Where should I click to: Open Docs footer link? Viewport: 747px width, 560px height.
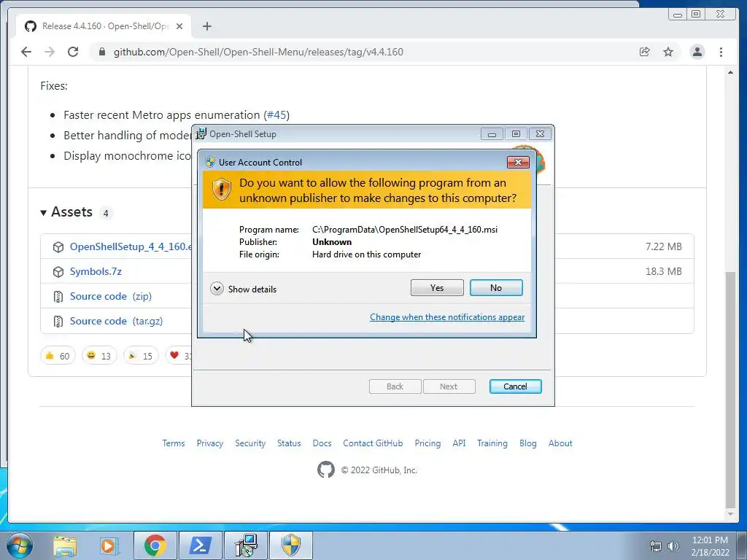coord(322,443)
